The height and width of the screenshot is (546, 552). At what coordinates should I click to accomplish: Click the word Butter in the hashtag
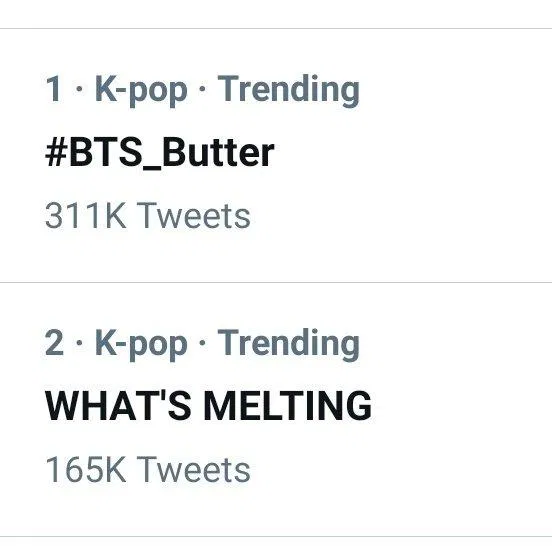pyautogui.click(x=218, y=152)
